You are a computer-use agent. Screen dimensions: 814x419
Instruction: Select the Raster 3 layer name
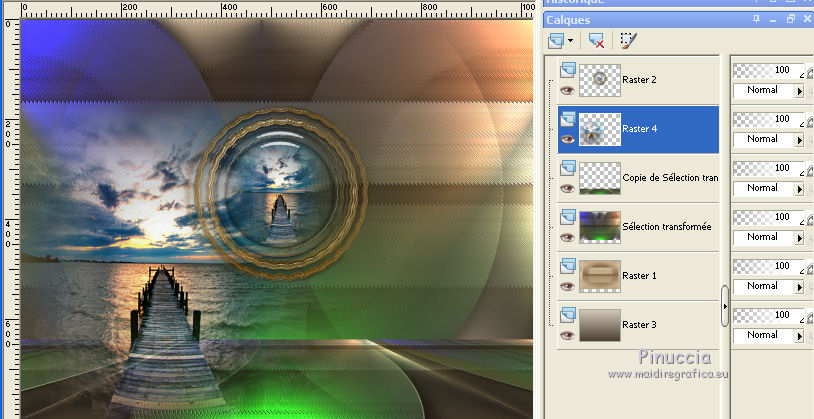coord(639,325)
